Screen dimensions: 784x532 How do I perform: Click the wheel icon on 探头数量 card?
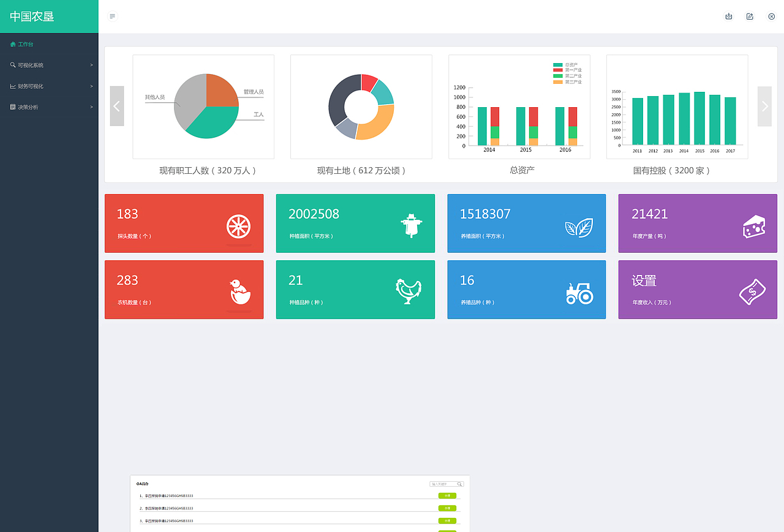[x=239, y=227]
